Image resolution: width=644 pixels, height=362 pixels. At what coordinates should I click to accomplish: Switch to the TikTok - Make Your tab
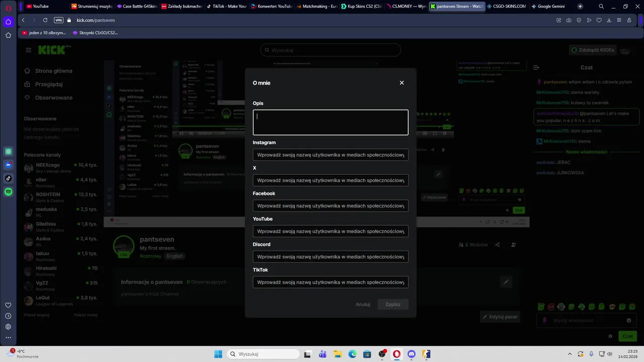(x=227, y=7)
